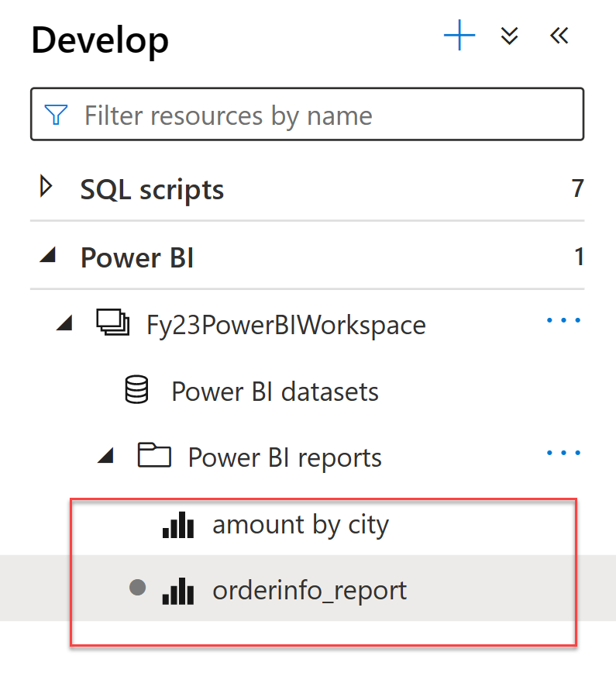Image resolution: width=616 pixels, height=673 pixels.
Task: Open the ellipsis menu for Fy23PowerBIWorkspace
Action: [x=563, y=320]
